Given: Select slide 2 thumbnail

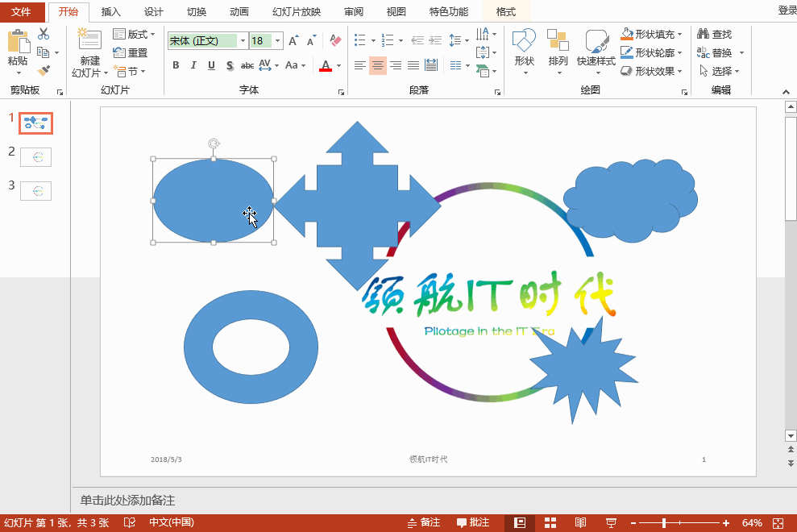Looking at the screenshot, I should click(x=35, y=157).
